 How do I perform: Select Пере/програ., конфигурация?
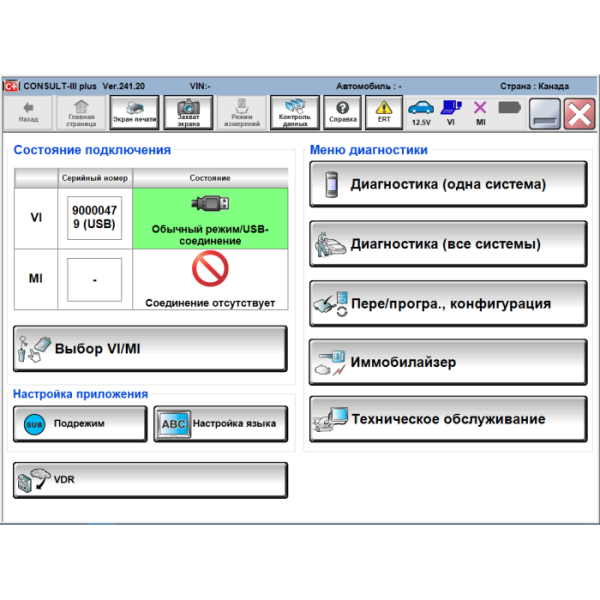[448, 303]
